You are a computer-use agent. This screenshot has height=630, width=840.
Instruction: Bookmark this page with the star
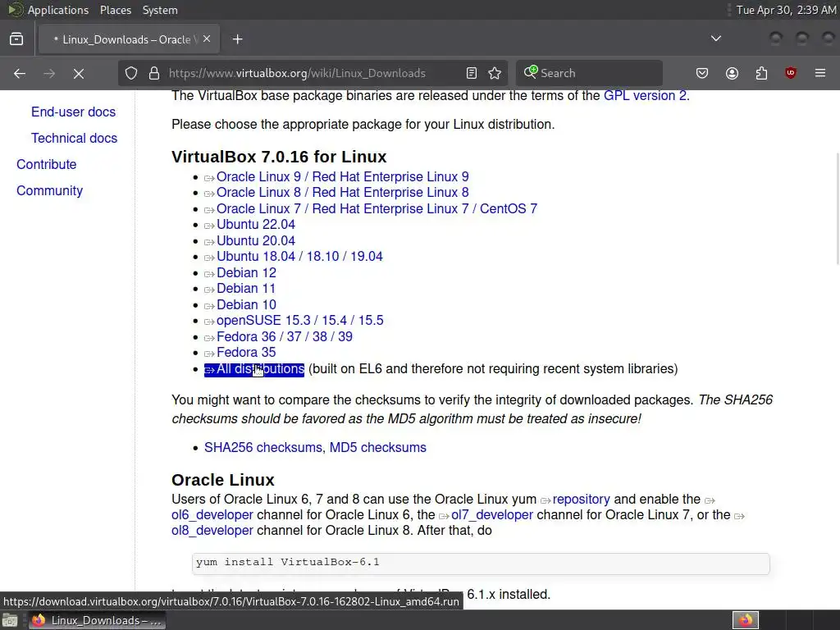click(495, 73)
